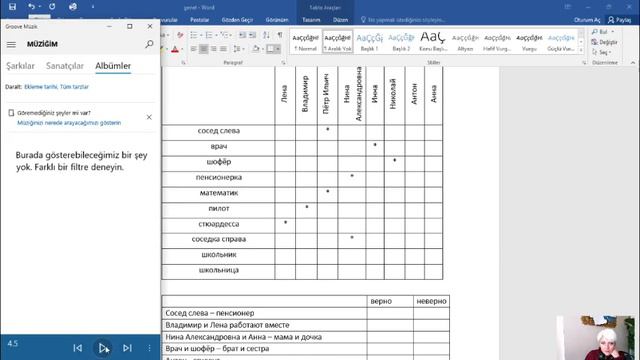Align text left
The width and height of the screenshot is (640, 360).
click(x=193, y=49)
